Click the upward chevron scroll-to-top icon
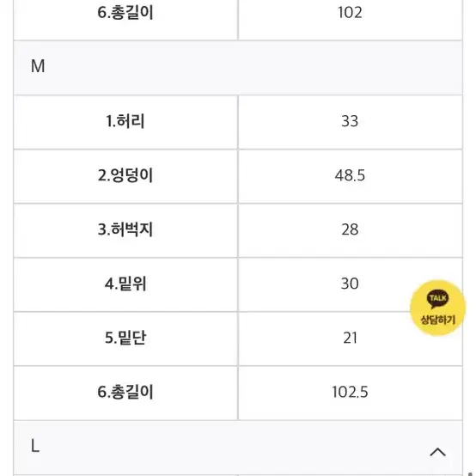This screenshot has width=476, height=476. pyautogui.click(x=437, y=452)
